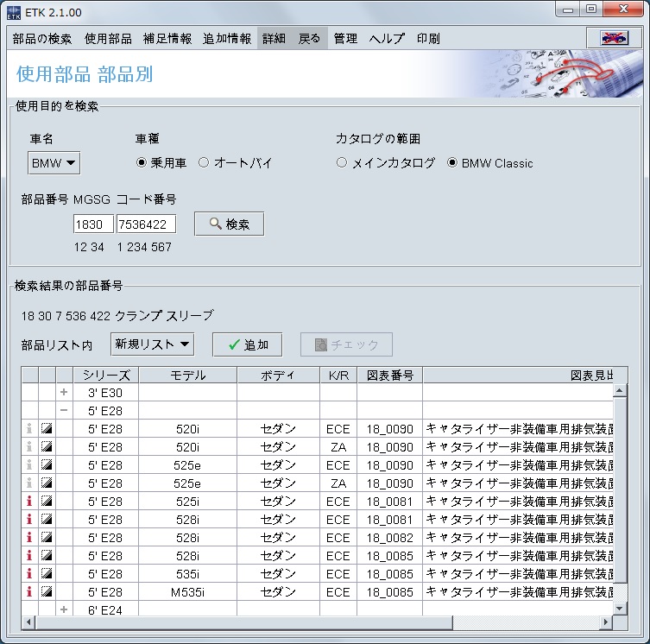Click the モデル column header
The width and height of the screenshot is (650, 644).
click(188, 376)
